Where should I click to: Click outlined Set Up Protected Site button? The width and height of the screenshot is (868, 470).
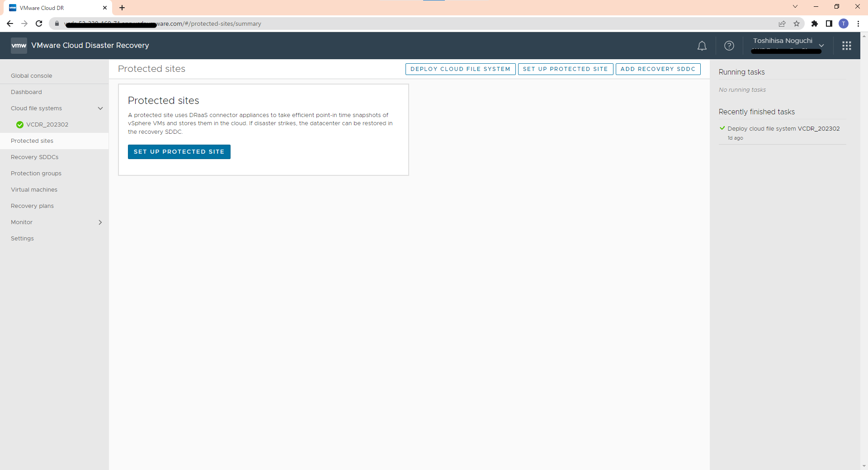coord(565,69)
